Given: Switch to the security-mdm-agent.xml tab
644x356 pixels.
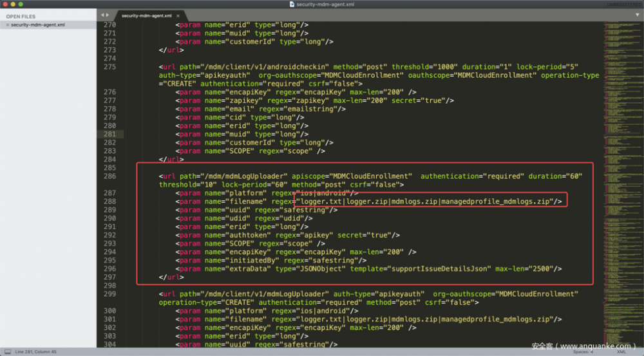Looking at the screenshot, I should 147,15.
